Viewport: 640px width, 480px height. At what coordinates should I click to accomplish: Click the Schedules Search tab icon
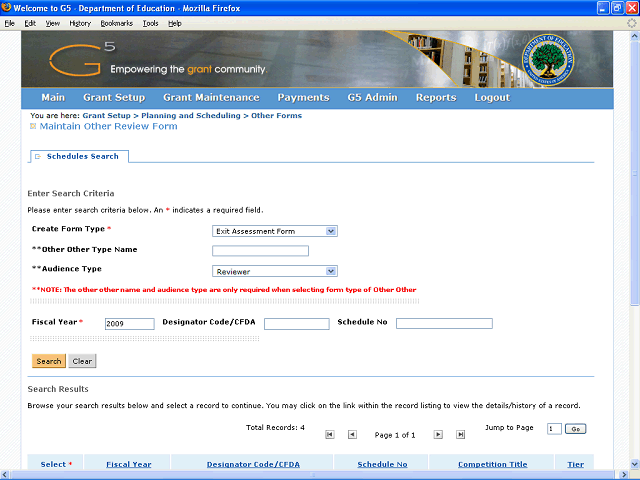click(38, 157)
